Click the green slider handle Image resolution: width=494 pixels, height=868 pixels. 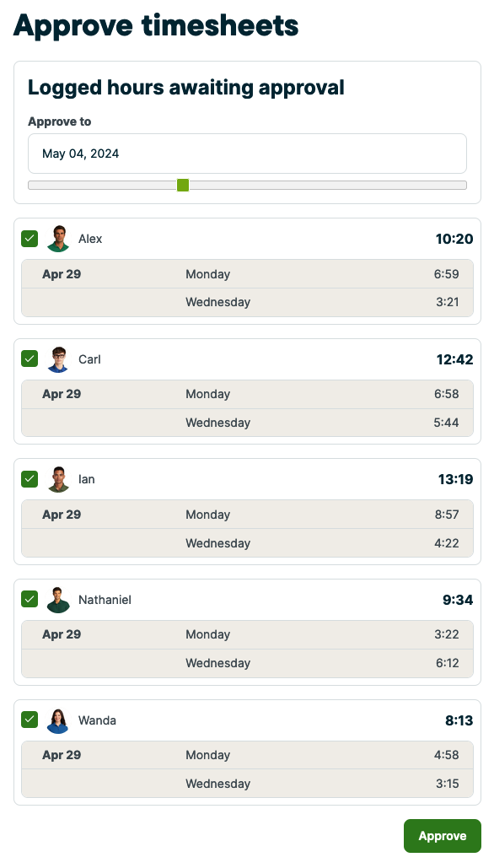[x=183, y=185]
